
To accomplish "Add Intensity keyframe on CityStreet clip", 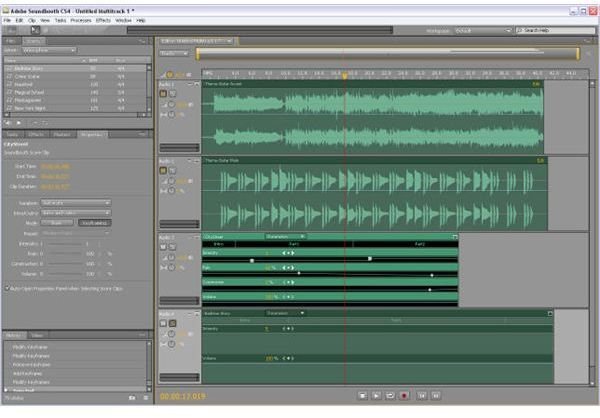I will click(x=289, y=253).
